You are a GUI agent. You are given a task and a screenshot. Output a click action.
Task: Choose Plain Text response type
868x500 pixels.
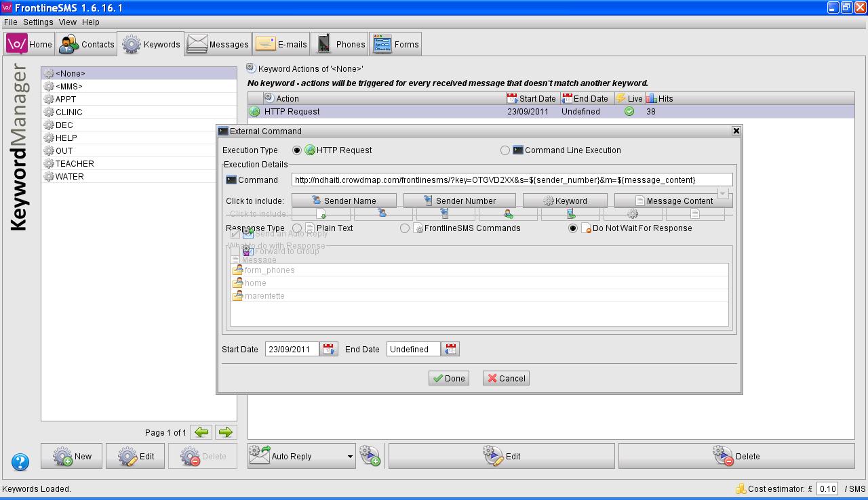pyautogui.click(x=297, y=228)
